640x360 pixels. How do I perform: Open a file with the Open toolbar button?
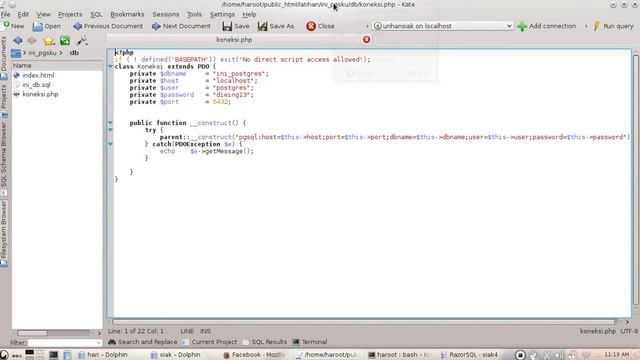47,26
